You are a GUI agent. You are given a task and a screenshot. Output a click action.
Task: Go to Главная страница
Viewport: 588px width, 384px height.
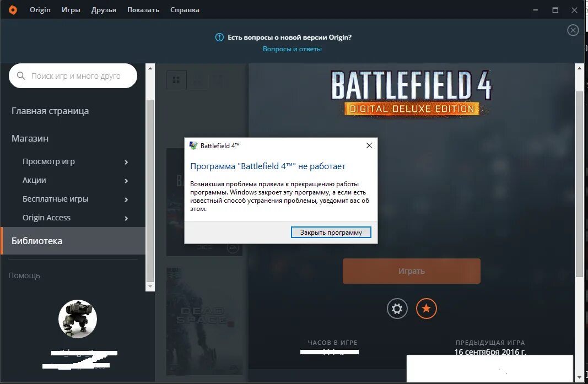[50, 111]
